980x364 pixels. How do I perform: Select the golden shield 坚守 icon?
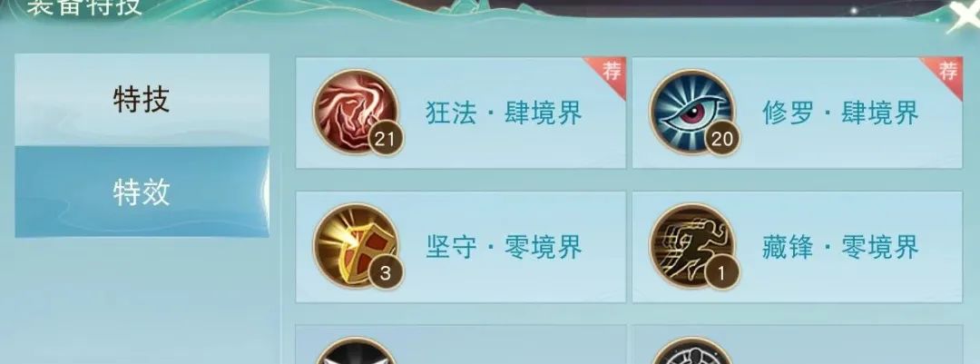pyautogui.click(x=356, y=246)
